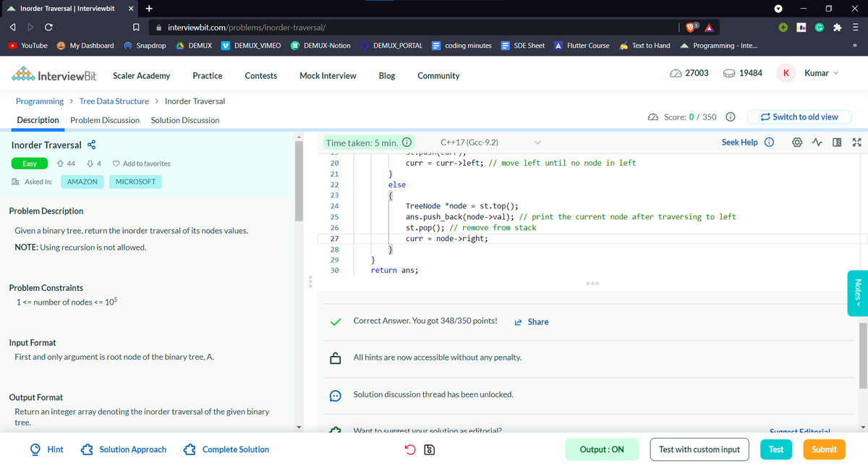
Task: Click the Test button
Action: 776,449
